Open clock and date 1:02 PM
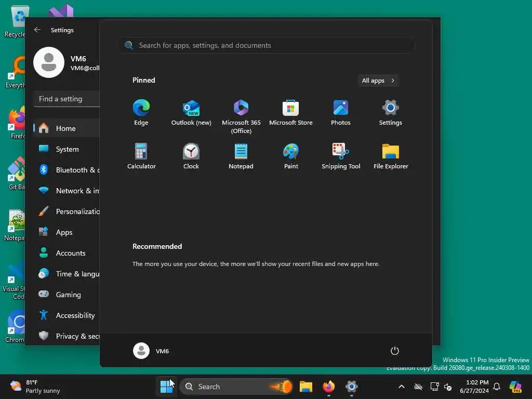This screenshot has width=532, height=399. [x=475, y=387]
